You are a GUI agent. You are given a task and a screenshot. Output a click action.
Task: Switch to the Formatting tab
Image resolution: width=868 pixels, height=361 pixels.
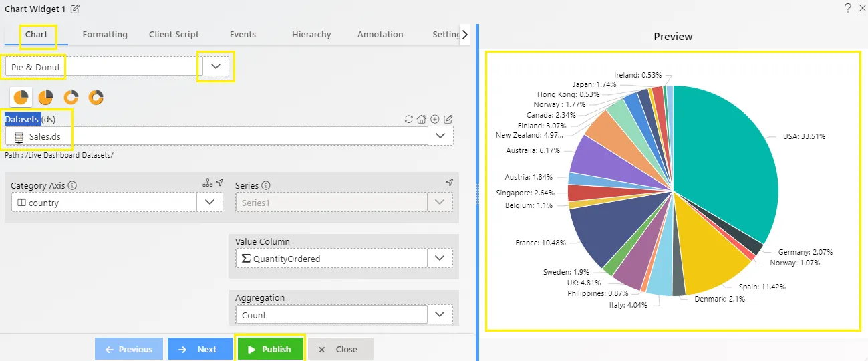(105, 34)
